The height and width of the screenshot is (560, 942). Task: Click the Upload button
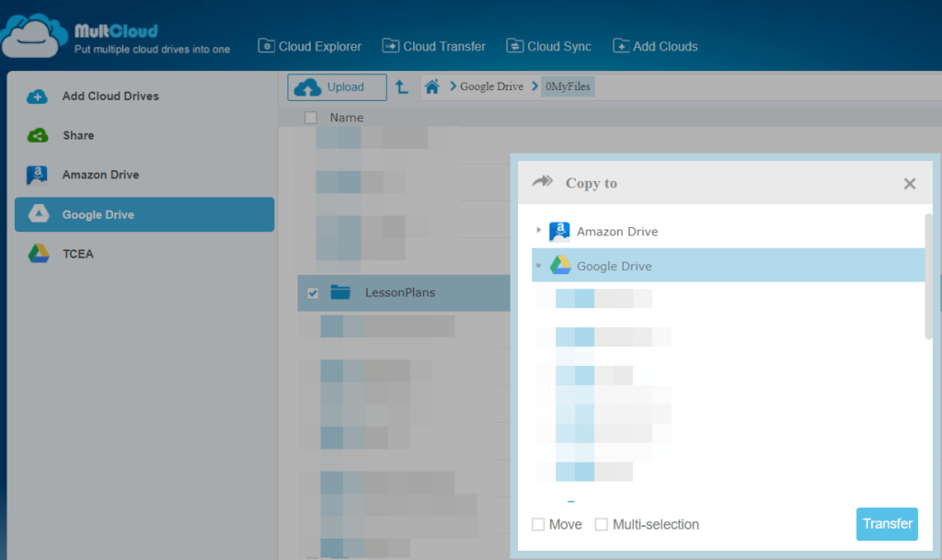[x=337, y=87]
